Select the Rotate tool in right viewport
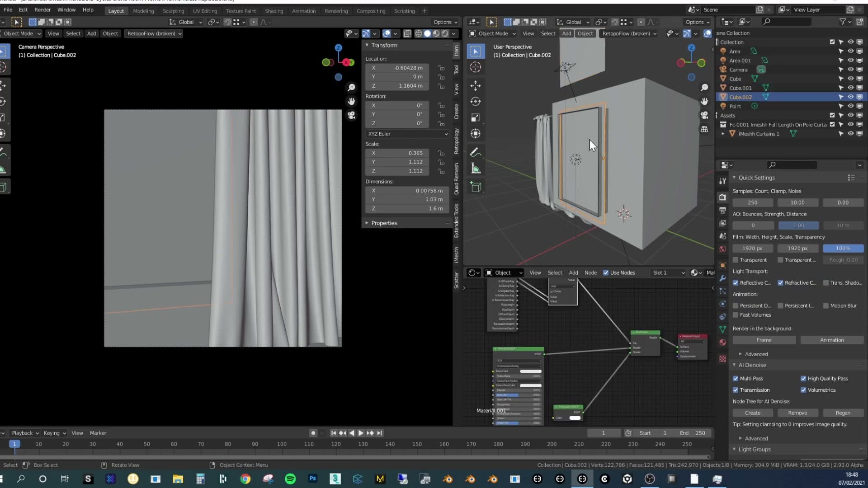This screenshot has width=868, height=488. click(x=475, y=102)
